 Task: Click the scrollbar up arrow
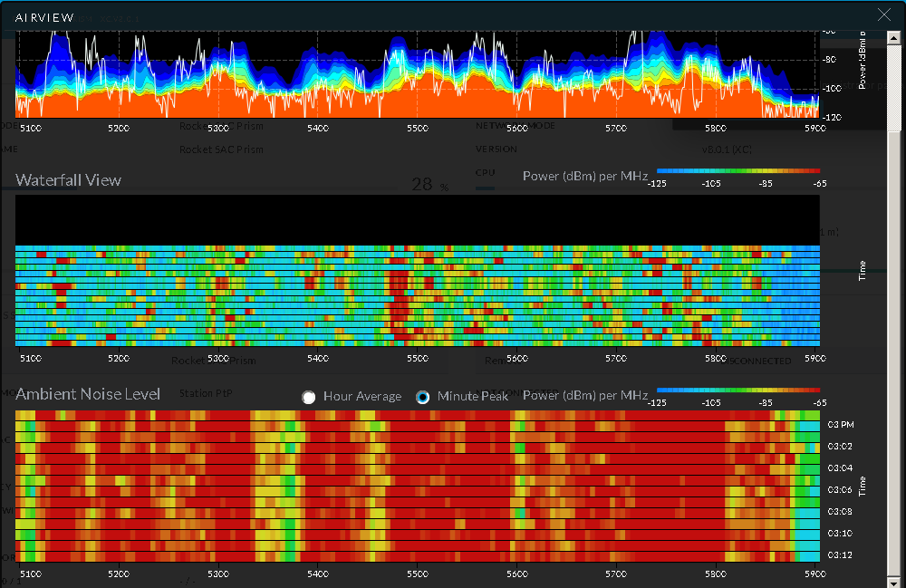pyautogui.click(x=893, y=38)
